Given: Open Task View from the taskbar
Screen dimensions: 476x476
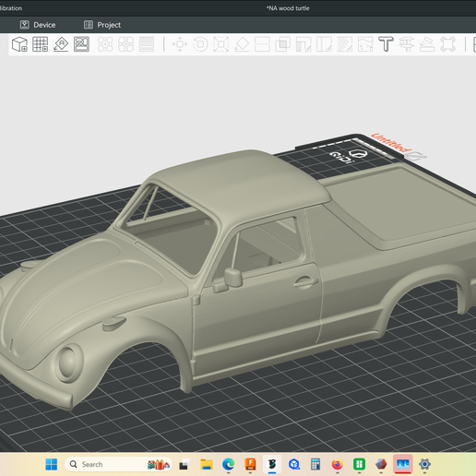Looking at the screenshot, I should (184, 464).
